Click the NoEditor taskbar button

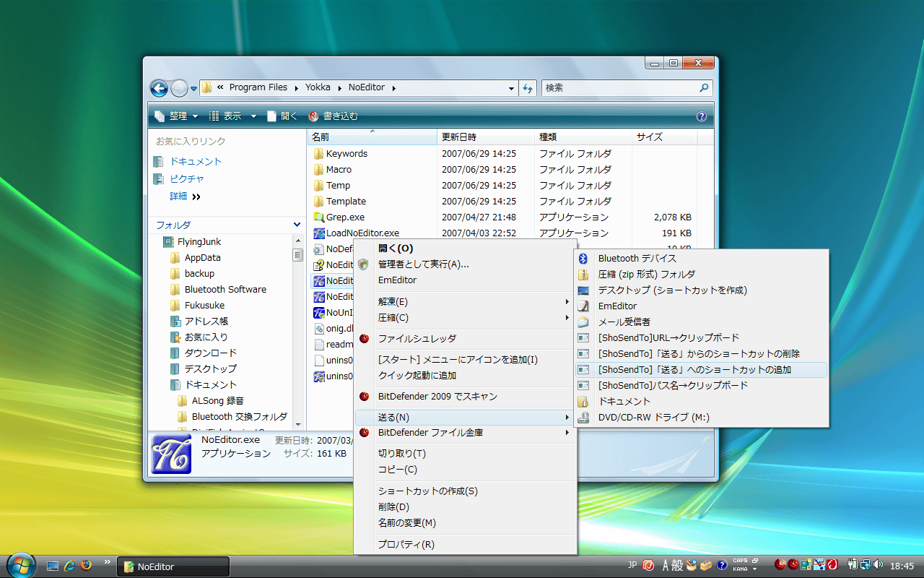pos(173,566)
